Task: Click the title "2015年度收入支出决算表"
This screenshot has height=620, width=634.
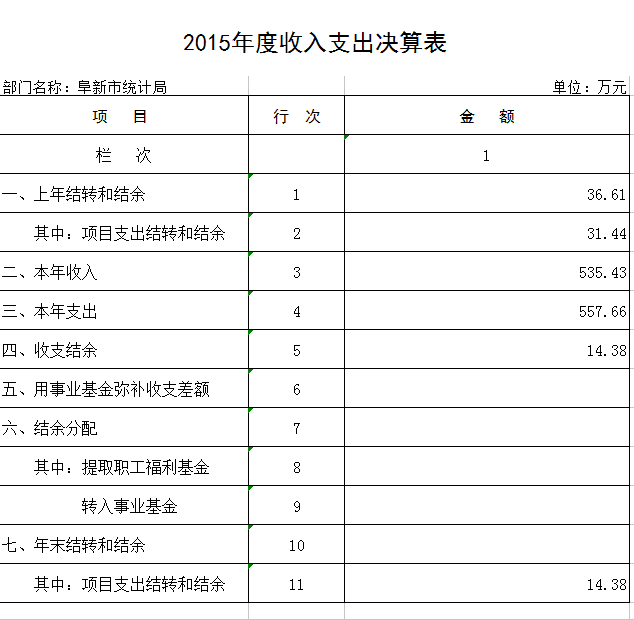Action: [x=315, y=43]
